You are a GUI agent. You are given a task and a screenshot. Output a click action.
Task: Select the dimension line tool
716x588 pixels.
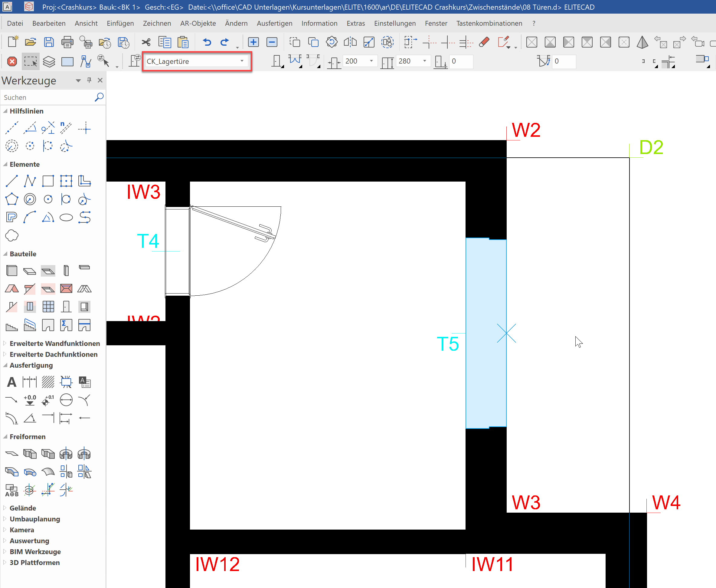(x=30, y=382)
